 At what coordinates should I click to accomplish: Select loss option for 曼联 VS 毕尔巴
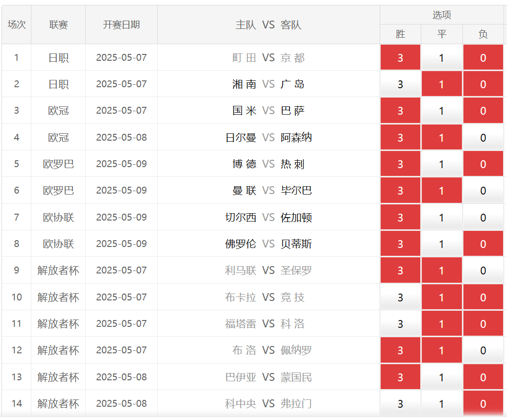click(x=483, y=191)
